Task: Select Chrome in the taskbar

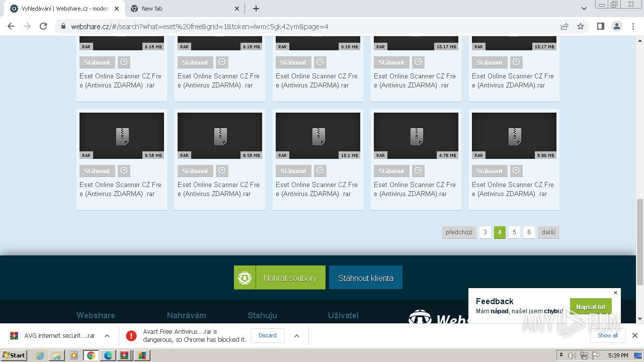Action: 91,355
